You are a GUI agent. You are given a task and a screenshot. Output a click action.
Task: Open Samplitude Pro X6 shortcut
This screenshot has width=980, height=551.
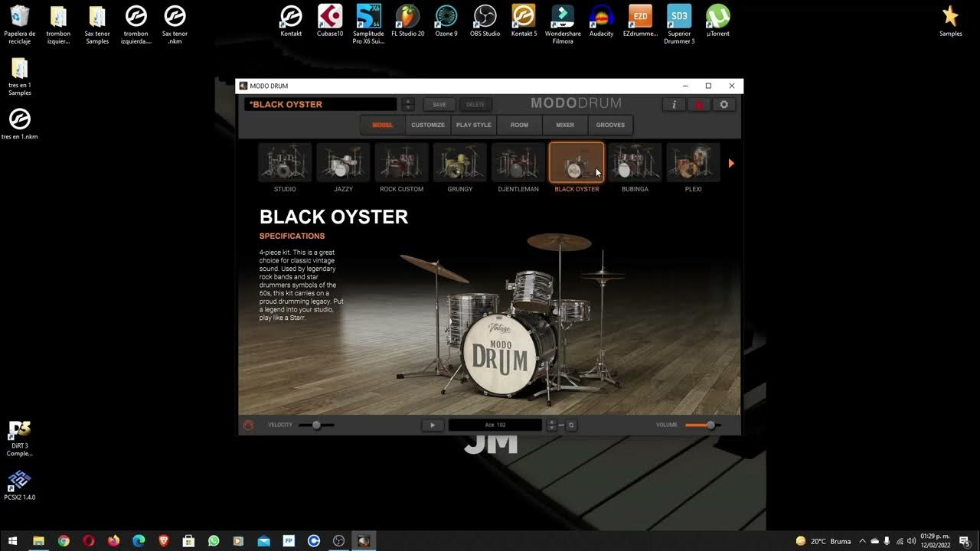[x=368, y=24]
